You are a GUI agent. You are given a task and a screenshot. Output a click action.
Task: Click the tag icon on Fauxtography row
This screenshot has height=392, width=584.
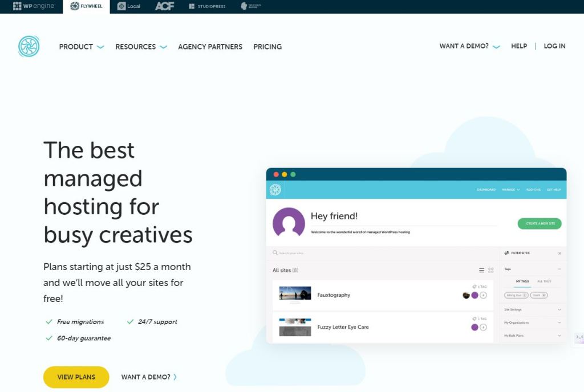point(474,287)
